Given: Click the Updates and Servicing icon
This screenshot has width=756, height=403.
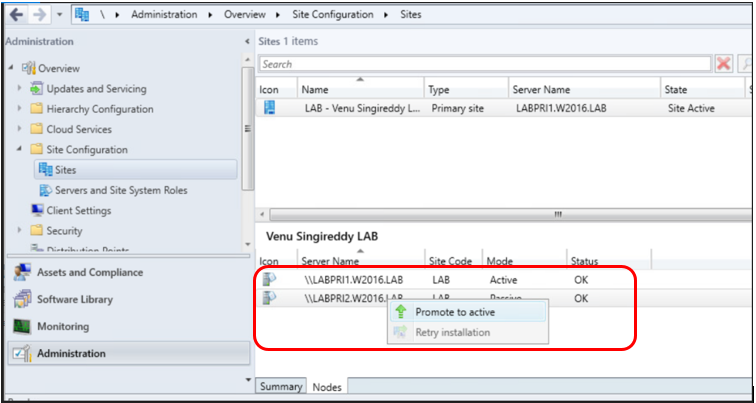Looking at the screenshot, I should pyautogui.click(x=37, y=89).
